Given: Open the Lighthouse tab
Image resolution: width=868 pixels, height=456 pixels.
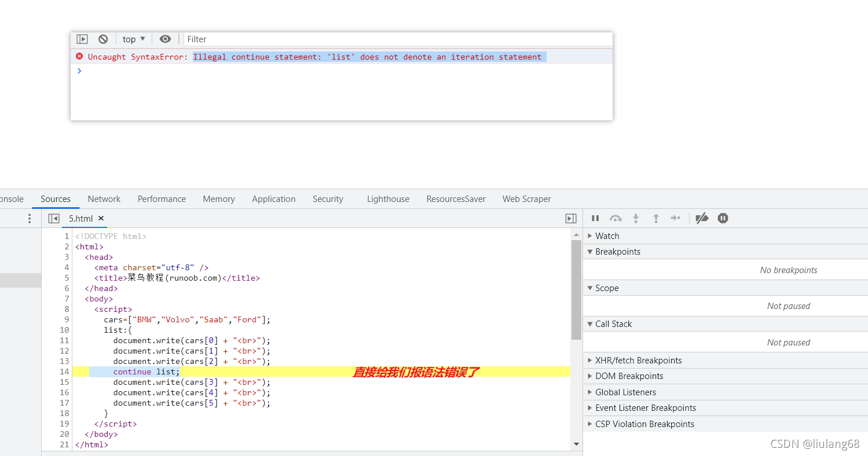Looking at the screenshot, I should click(388, 198).
